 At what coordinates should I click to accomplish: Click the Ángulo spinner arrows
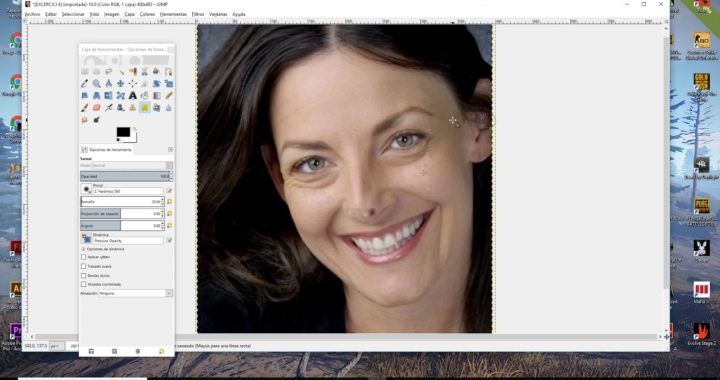[163, 225]
